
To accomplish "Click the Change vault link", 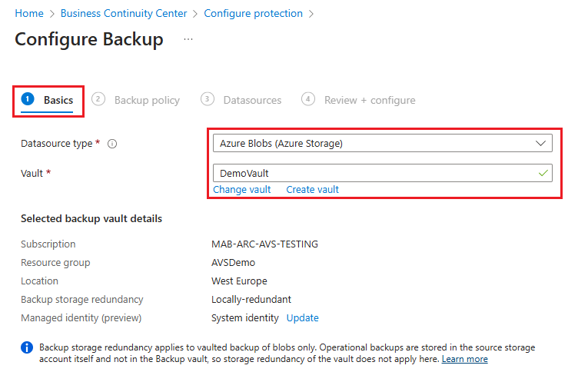I will click(x=241, y=189).
